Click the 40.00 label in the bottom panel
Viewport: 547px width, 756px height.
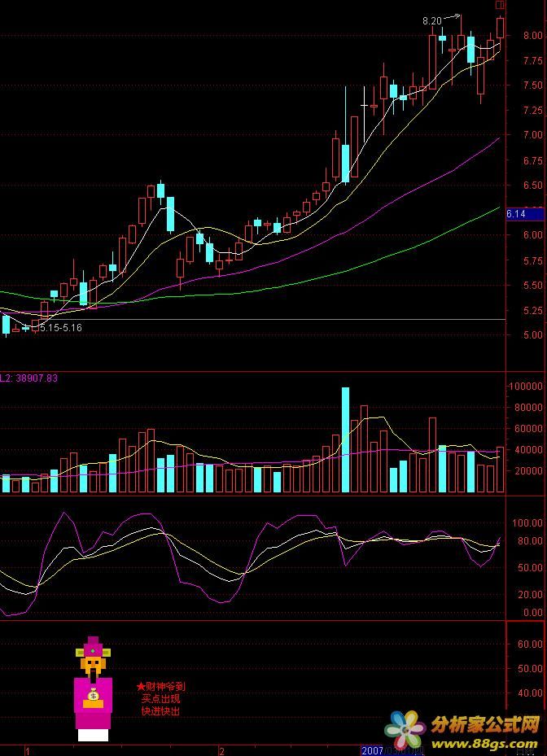pos(530,693)
